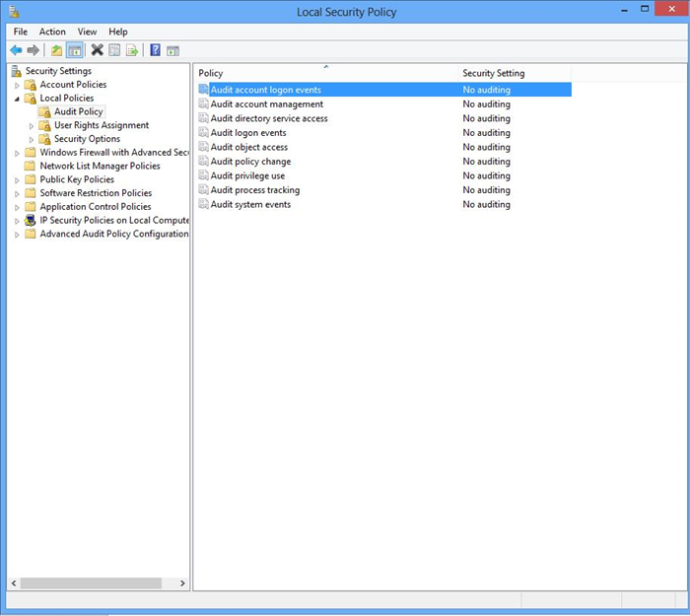Viewport: 690px width, 616px height.
Task: Select User Rights Assignment tree item
Action: pos(102,125)
